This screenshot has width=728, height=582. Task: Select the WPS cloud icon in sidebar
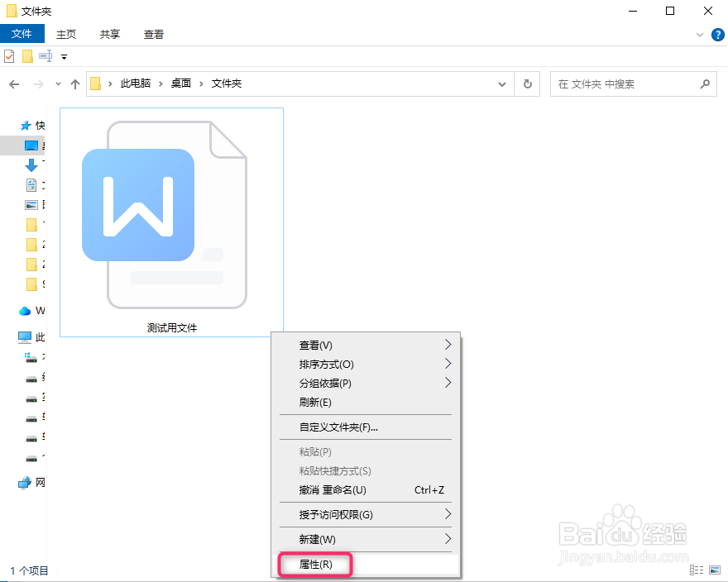tap(25, 311)
